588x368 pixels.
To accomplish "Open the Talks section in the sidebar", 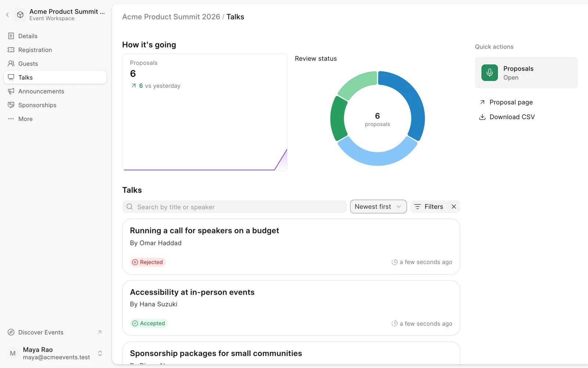I will tap(55, 77).
